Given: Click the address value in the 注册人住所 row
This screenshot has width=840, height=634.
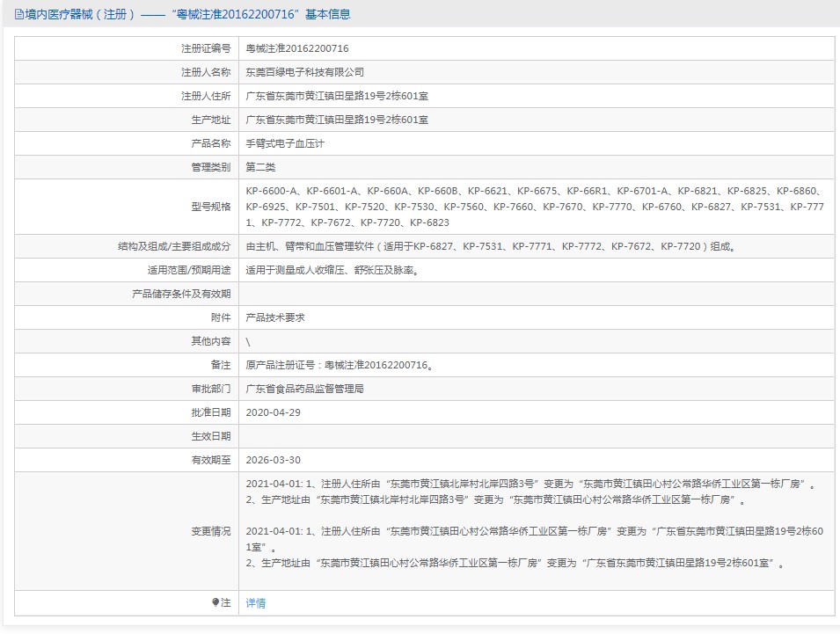Looking at the screenshot, I should click(x=337, y=96).
